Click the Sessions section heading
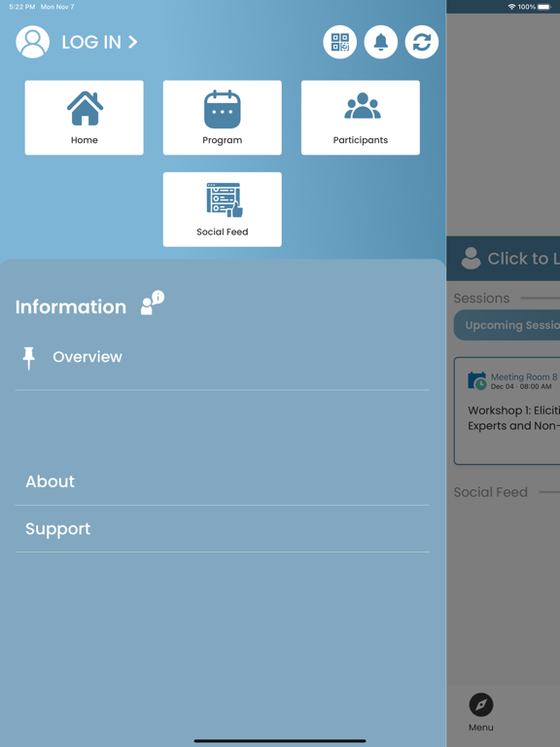560x747 pixels. tap(481, 299)
